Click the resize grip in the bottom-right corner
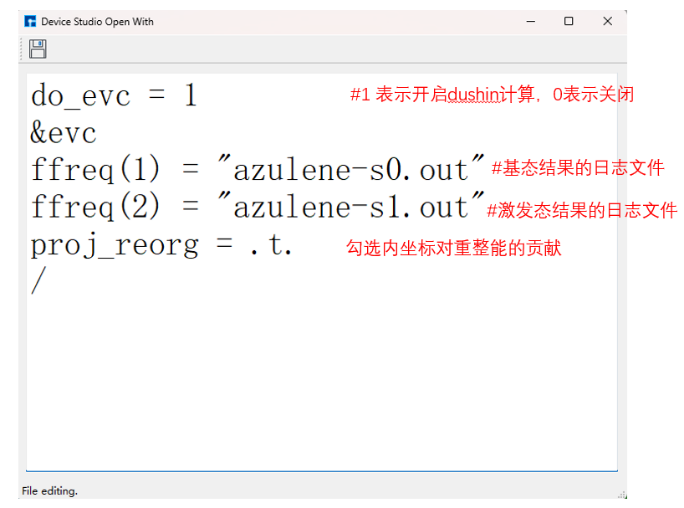This screenshot has width=684, height=508. pyautogui.click(x=621, y=493)
